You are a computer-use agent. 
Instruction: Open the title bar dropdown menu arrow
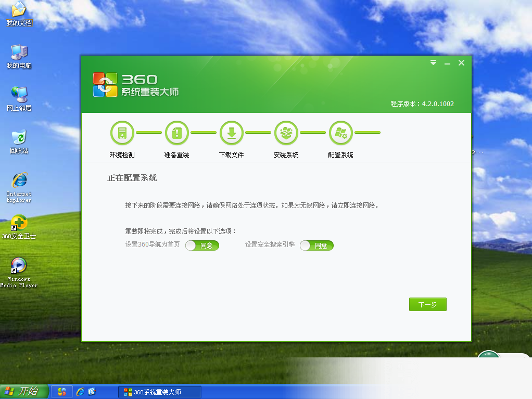pos(433,63)
